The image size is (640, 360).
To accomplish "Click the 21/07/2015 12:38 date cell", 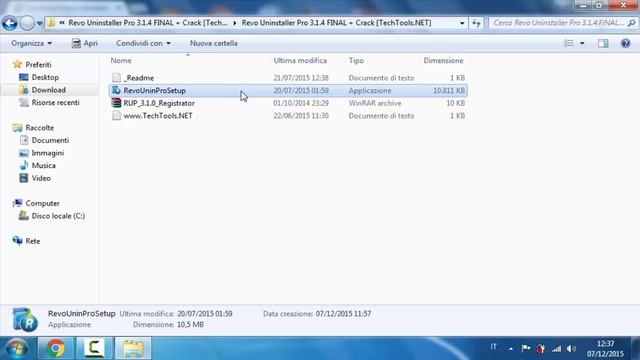I will coord(301,78).
